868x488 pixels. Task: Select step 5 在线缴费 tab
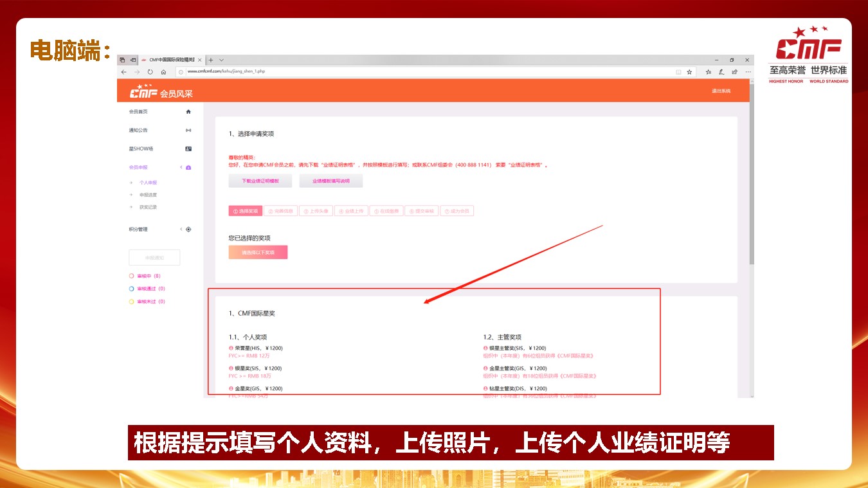(386, 211)
